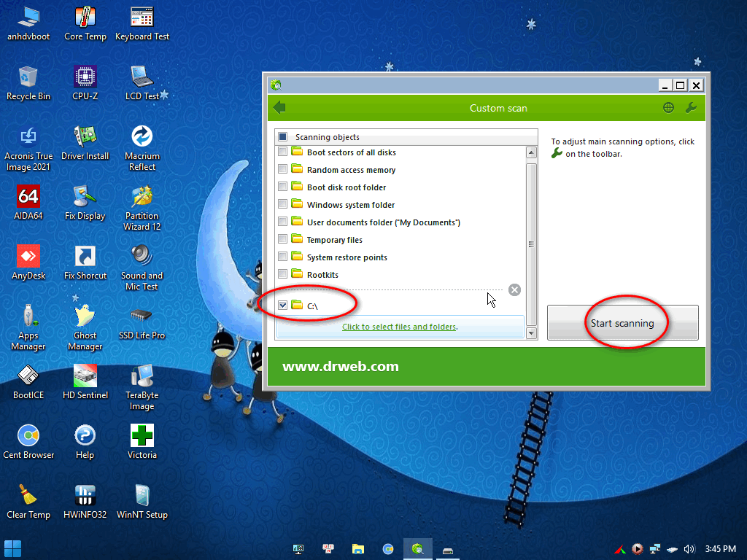Launch SSD Life Pro

(142, 323)
